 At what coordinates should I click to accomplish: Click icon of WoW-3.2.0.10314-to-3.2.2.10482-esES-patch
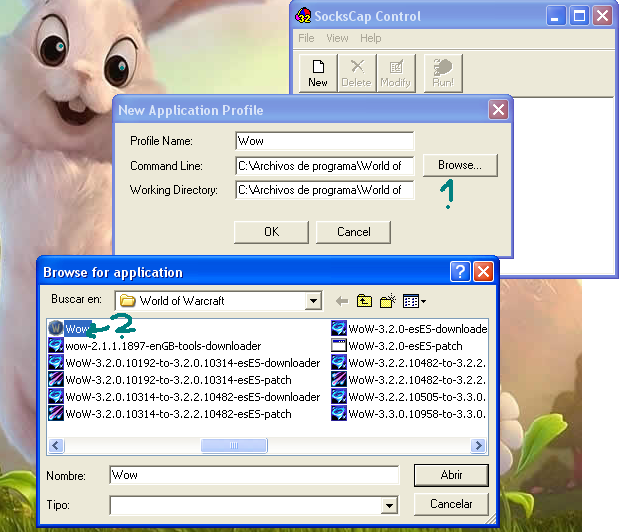pos(56,413)
